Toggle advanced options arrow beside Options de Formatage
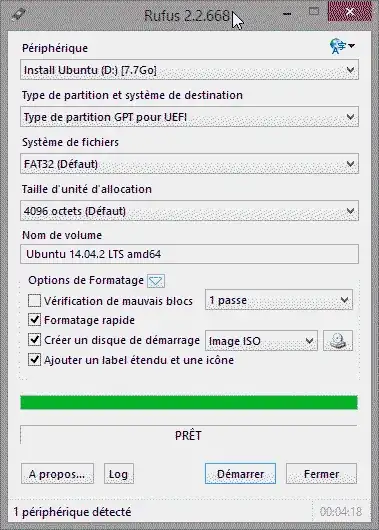This screenshot has height=530, width=379. click(156, 281)
